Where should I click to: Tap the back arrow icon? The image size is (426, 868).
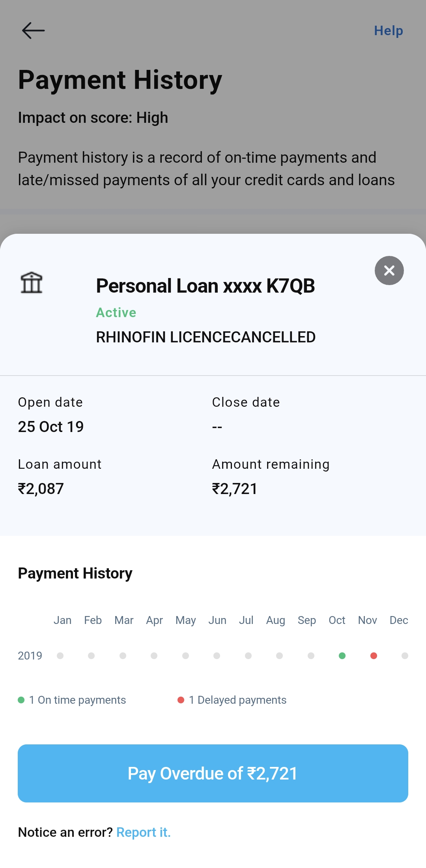[x=33, y=30]
